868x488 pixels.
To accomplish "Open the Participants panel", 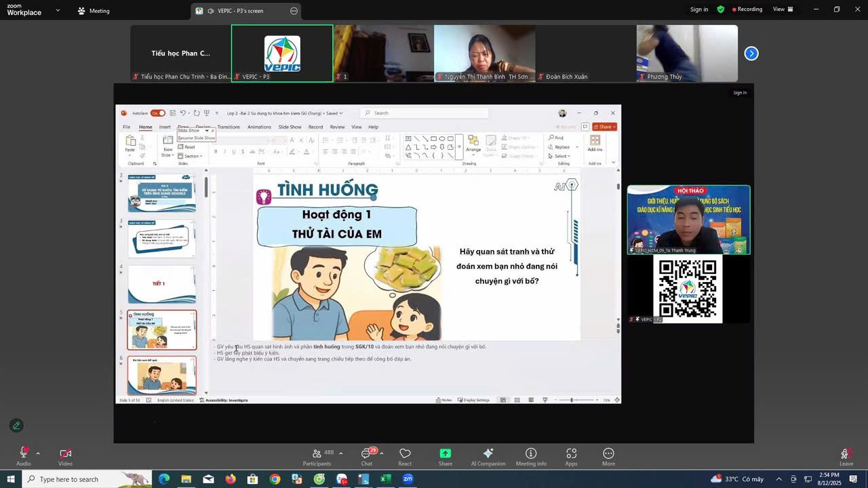I will pos(317,454).
